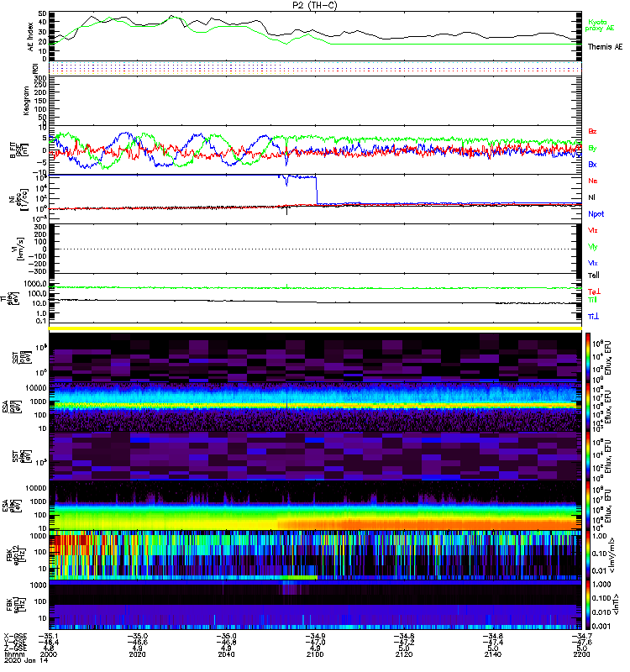Select the 2040 time tick label
Image resolution: width=630 pixels, height=672 pixels.
point(226,654)
